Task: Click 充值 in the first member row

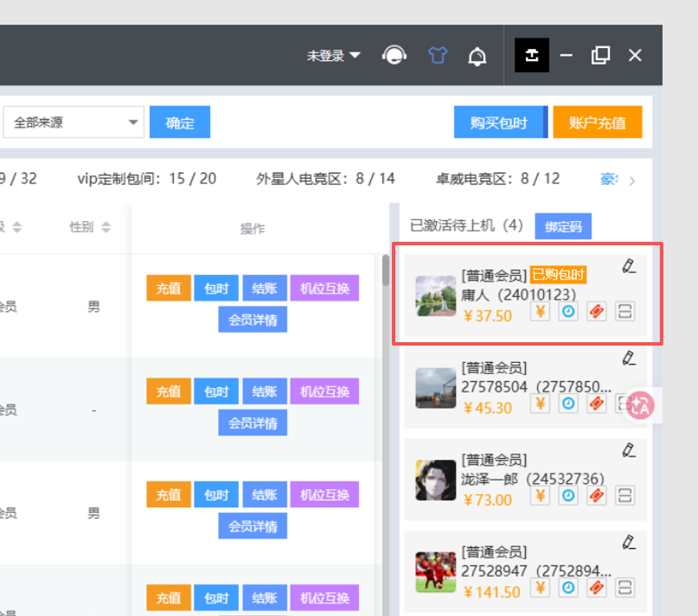Action: 169,288
